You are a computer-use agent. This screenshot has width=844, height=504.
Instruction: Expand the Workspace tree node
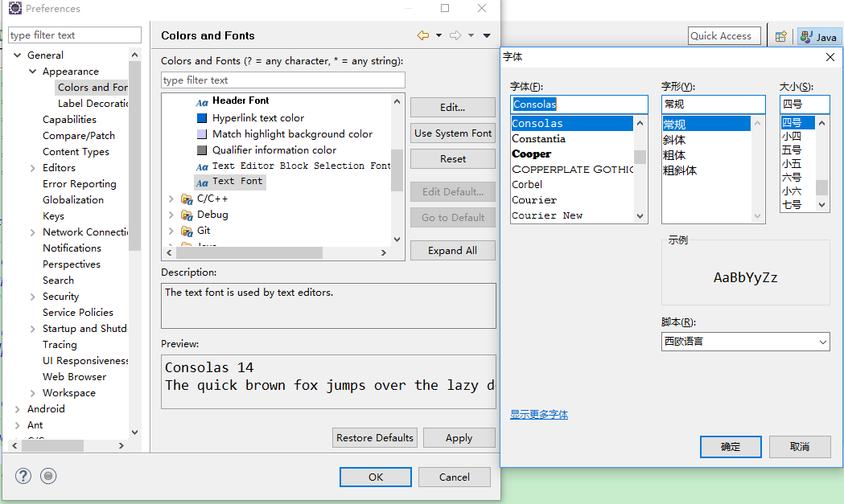32,393
